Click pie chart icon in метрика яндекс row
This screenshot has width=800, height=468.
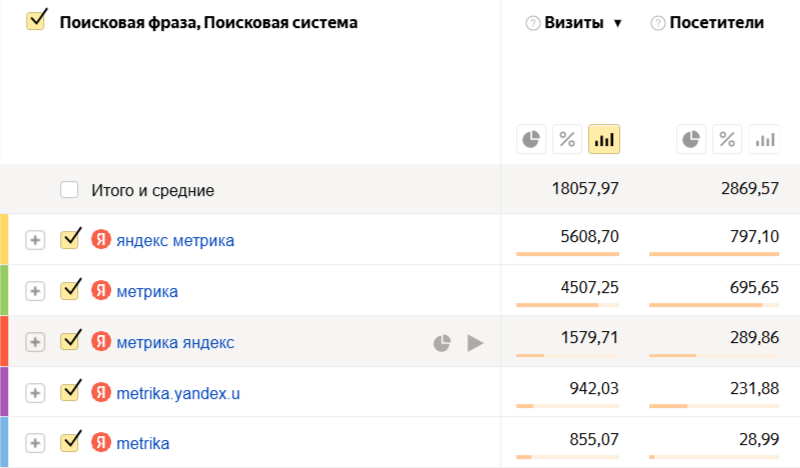(x=441, y=343)
